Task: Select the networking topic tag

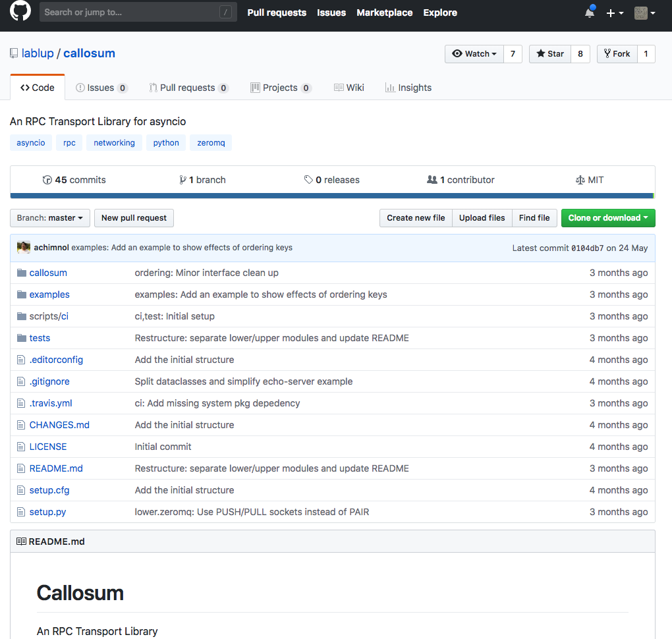Action: point(114,143)
